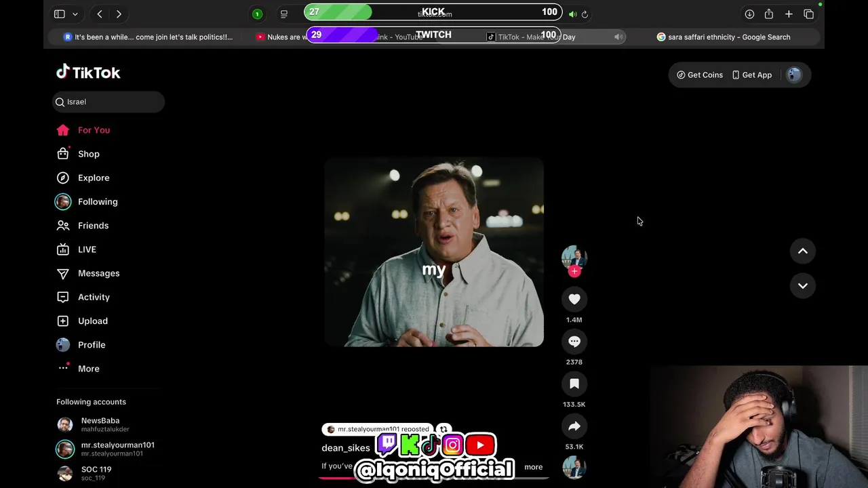Open Messages in the sidebar
868x488 pixels.
click(98, 273)
